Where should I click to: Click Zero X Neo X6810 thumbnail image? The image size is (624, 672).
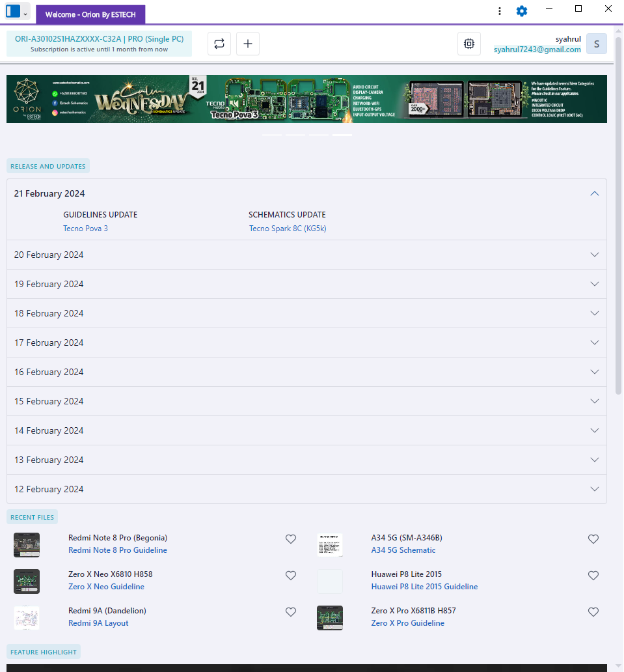(27, 581)
